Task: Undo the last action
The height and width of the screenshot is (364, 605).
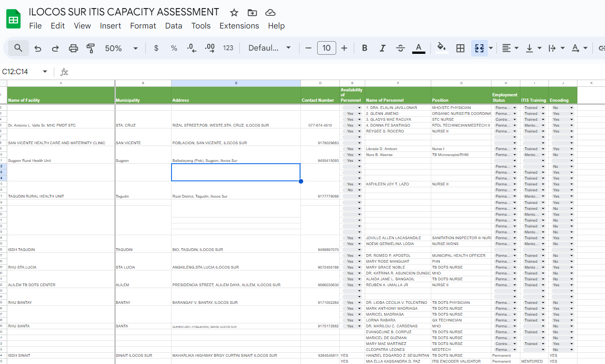Action: point(38,48)
